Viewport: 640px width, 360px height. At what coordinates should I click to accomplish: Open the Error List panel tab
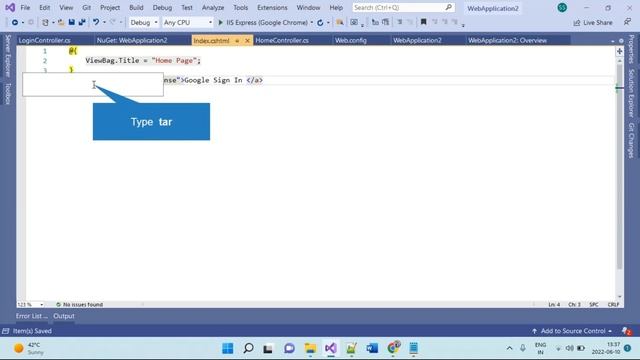(x=31, y=316)
